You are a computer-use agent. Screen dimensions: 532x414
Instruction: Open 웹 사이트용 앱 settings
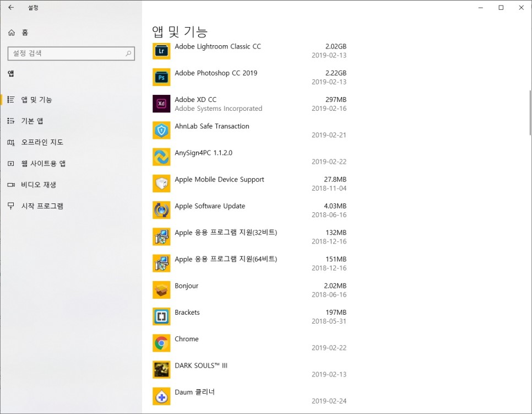click(71, 164)
